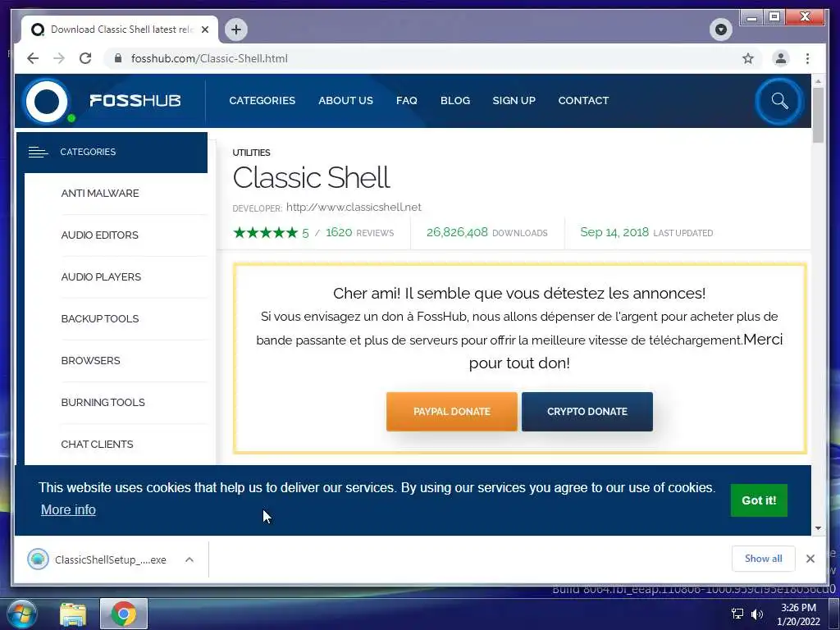The width and height of the screenshot is (840, 630).
Task: Click the UTILITIES category label above the title
Action: pos(251,152)
